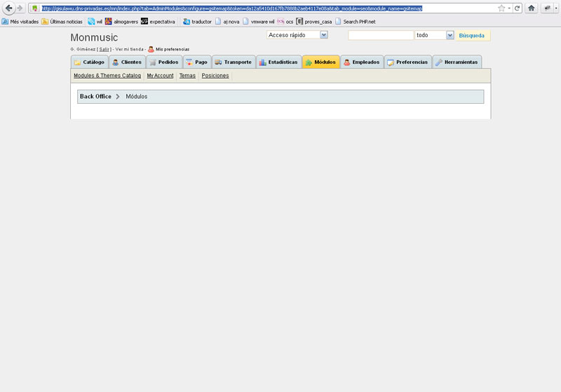Screen dimensions: 561x392
Task: Switch to the Pedidos tab
Action: 164,62
